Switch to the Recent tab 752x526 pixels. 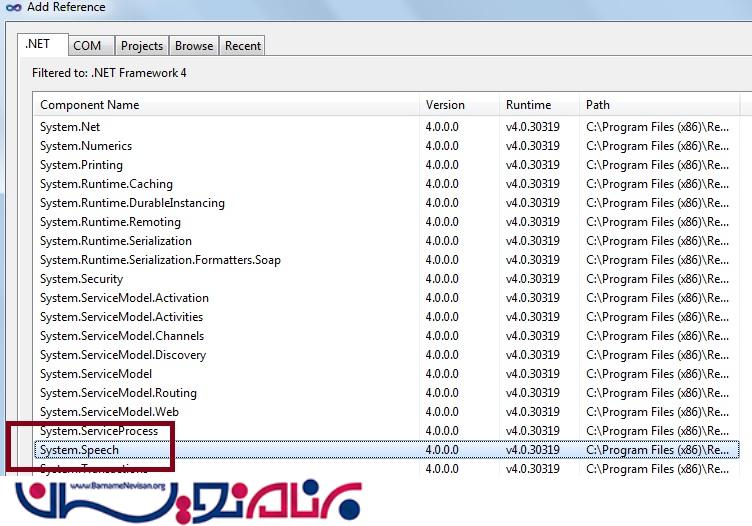click(242, 45)
